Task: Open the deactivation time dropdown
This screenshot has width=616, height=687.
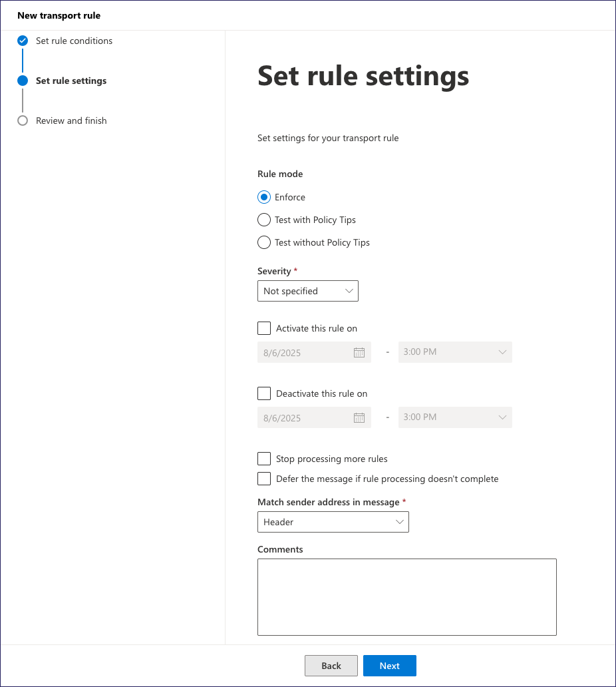Action: point(455,417)
